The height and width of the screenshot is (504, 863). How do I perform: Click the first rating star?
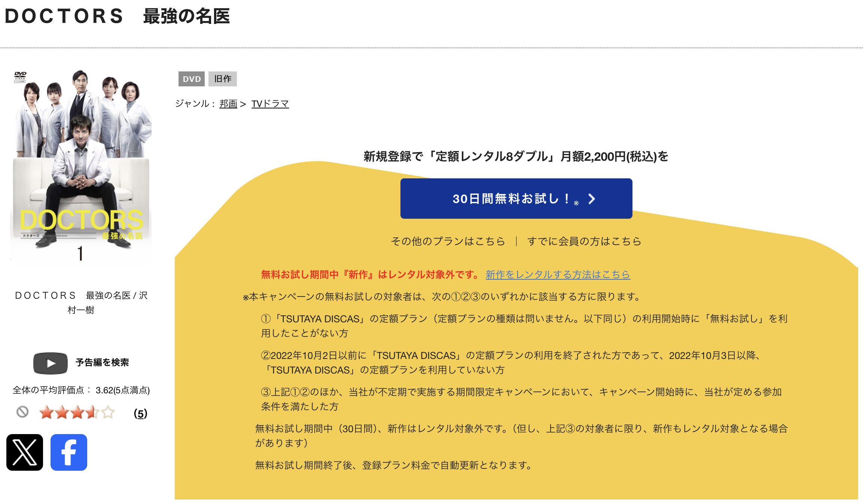[46, 412]
